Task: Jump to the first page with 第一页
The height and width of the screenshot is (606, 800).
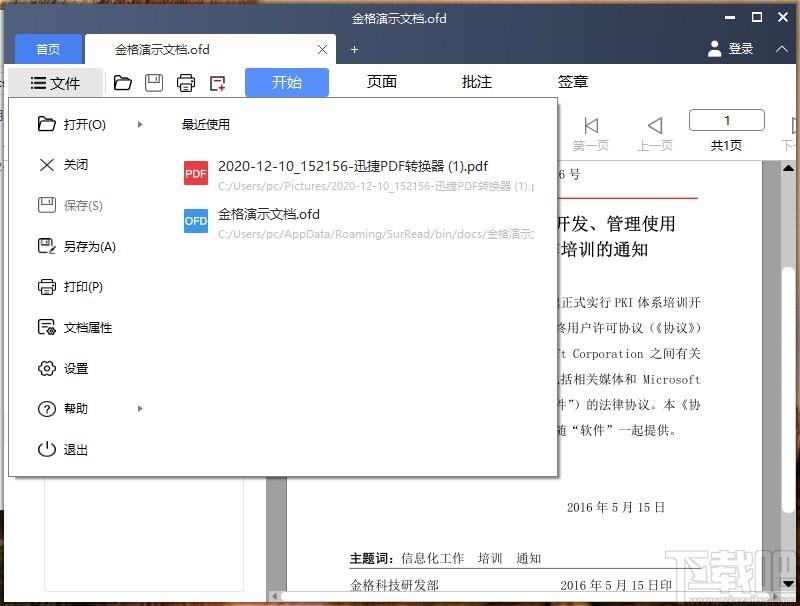Action: [x=590, y=134]
